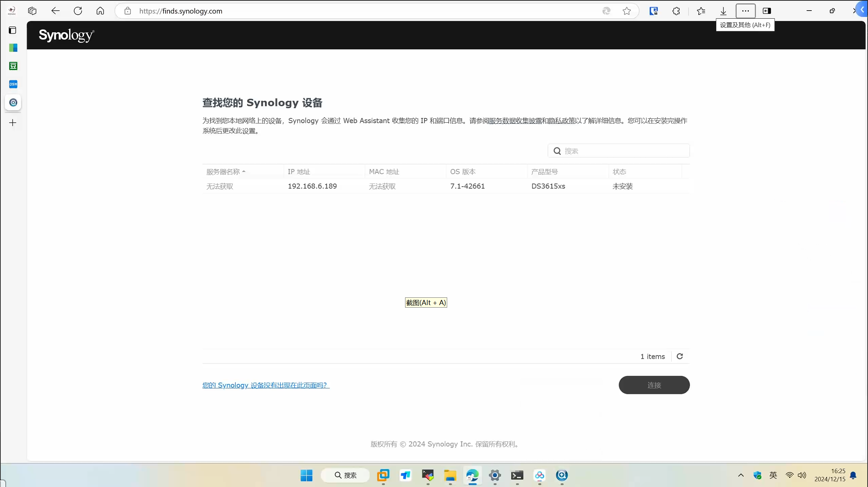868x487 pixels.
Task: Open the favorites list star icon
Action: coord(701,11)
